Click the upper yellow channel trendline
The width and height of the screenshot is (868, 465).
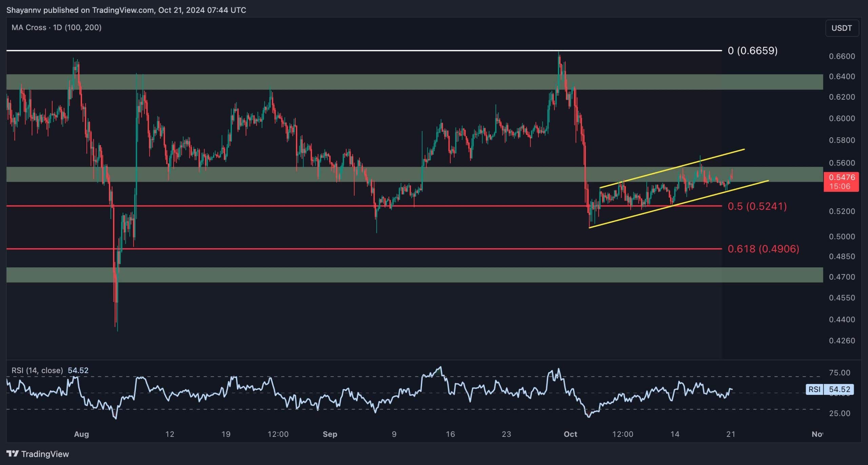672,168
